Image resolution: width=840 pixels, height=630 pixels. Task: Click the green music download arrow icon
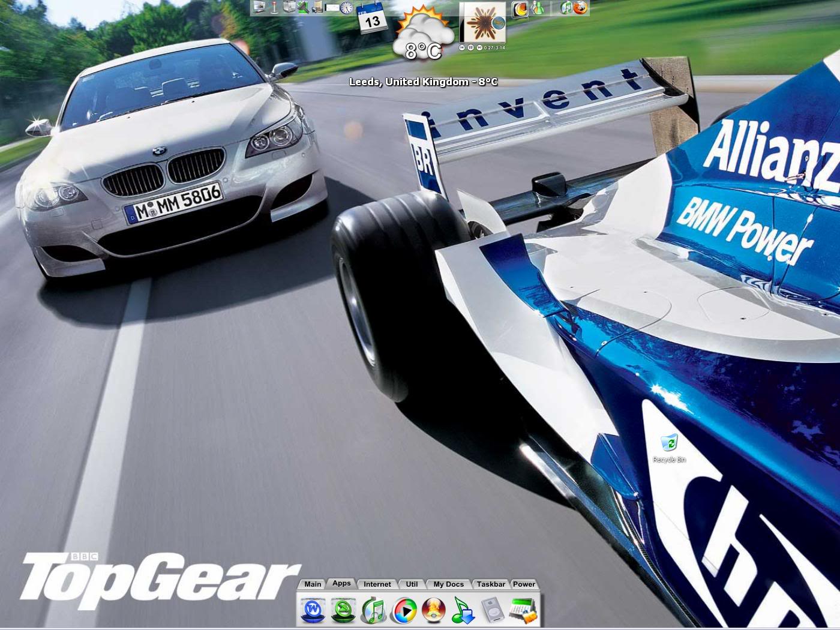463,612
